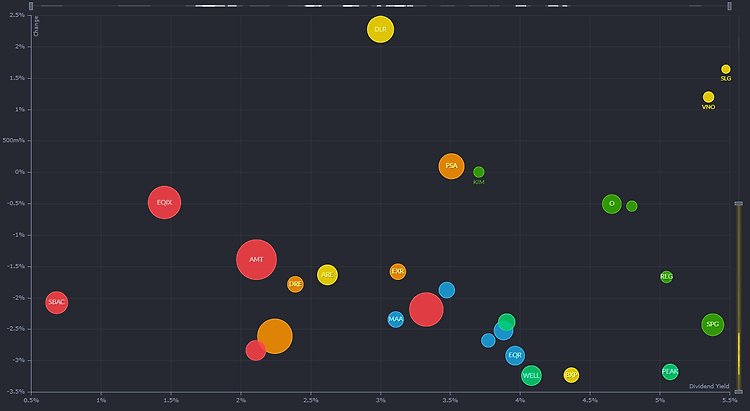Viewport: 750px width, 411px height.
Task: Click the '-2.5%' y-axis label
Action: coord(17,329)
